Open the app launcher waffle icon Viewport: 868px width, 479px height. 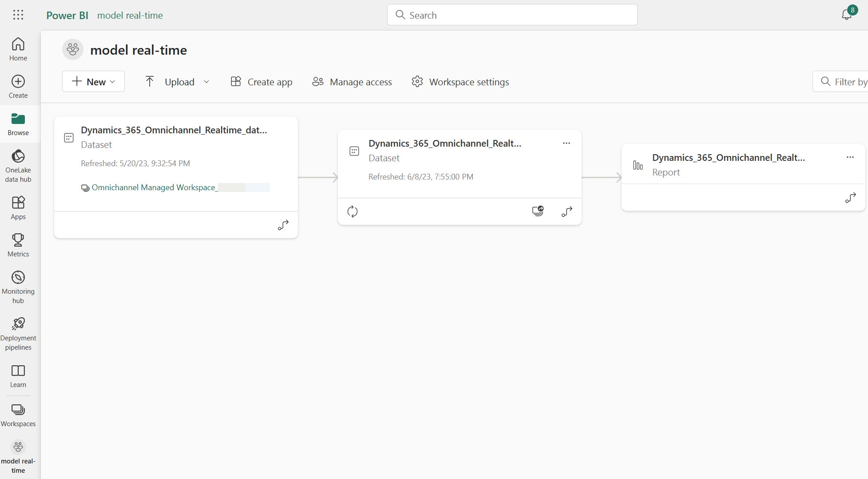click(x=18, y=15)
